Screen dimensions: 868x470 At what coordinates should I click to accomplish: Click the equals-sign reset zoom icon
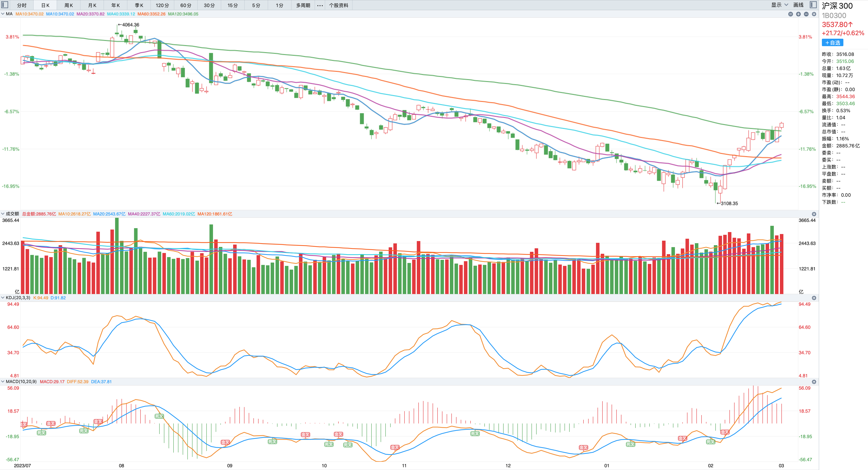[790, 14]
